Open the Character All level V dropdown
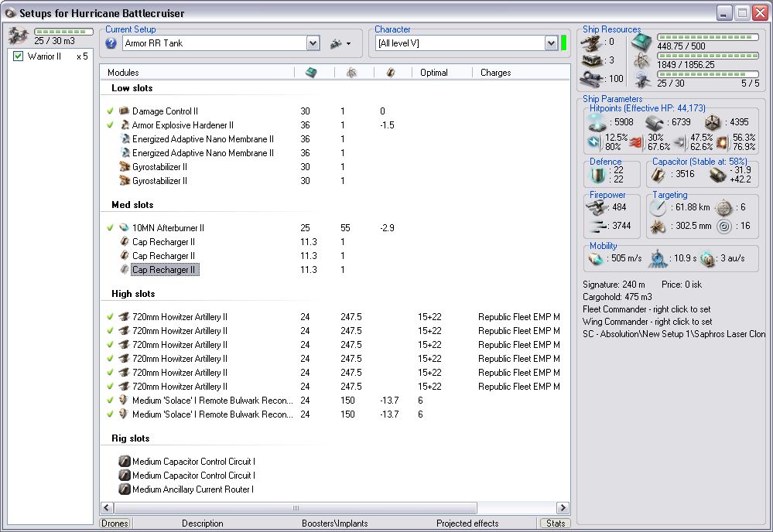Screen dimensions: 773x532 coord(551,43)
